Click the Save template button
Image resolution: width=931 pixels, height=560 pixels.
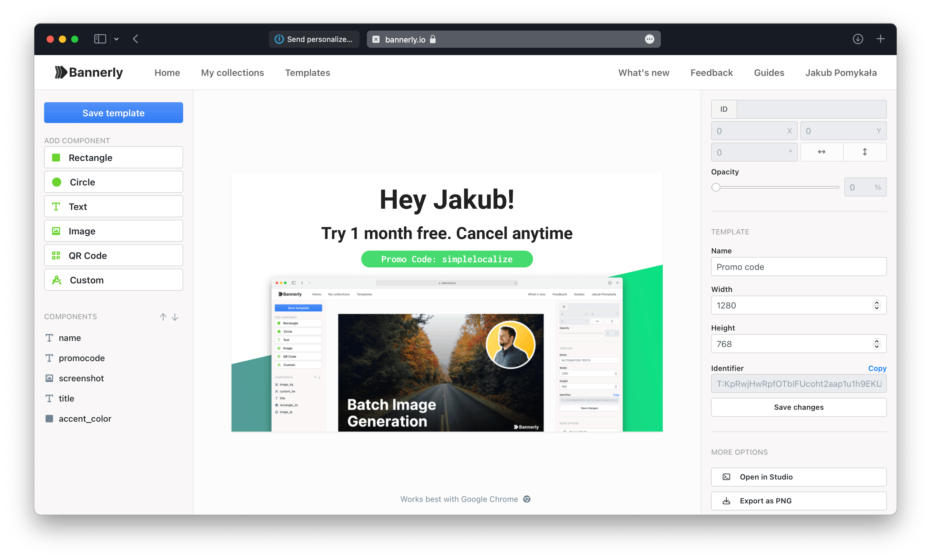pyautogui.click(x=113, y=113)
